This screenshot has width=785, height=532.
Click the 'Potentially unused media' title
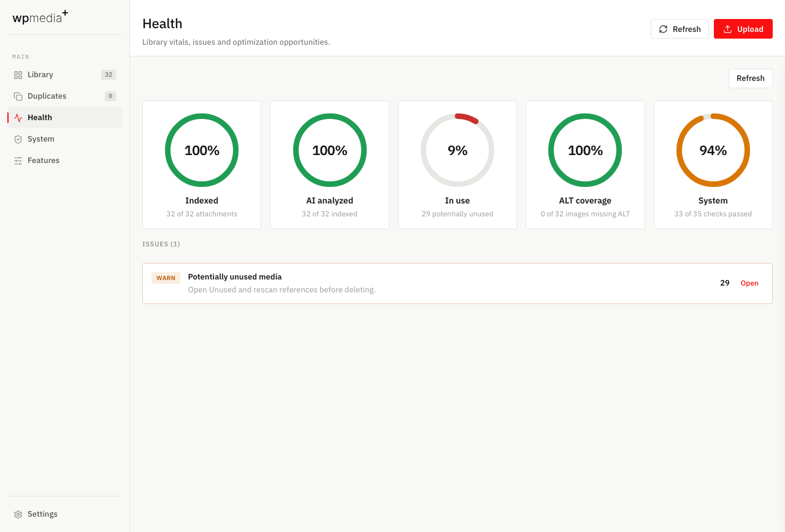coord(235,277)
